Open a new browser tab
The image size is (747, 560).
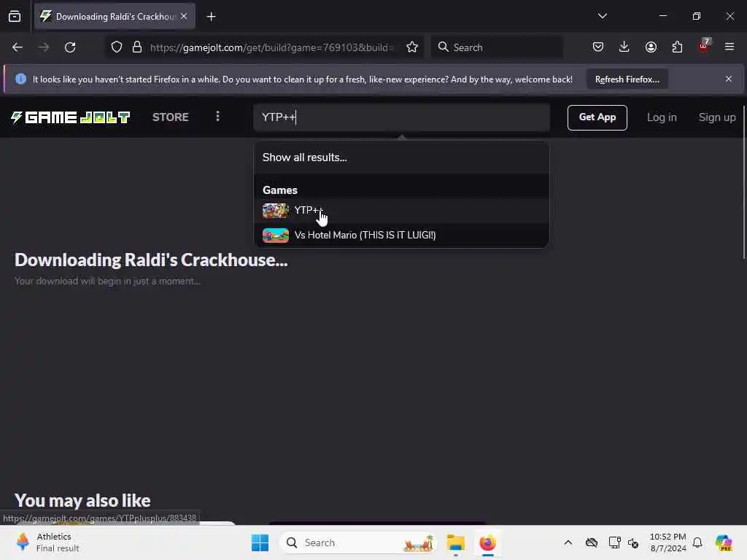pyautogui.click(x=211, y=17)
